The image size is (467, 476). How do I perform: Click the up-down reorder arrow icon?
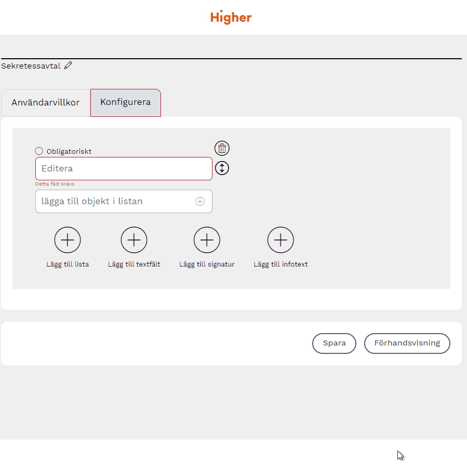[222, 168]
